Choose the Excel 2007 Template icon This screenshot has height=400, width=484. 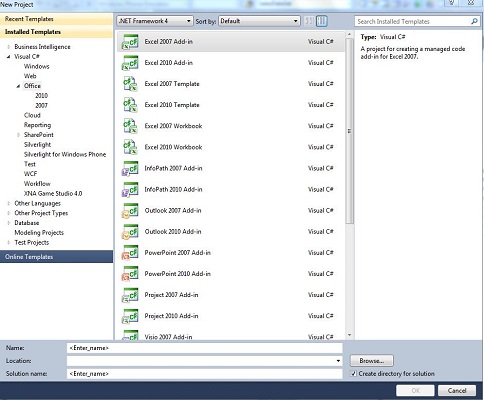tap(130, 84)
